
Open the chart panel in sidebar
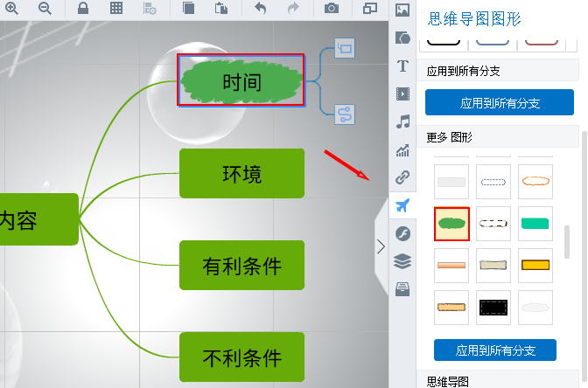pyautogui.click(x=402, y=149)
